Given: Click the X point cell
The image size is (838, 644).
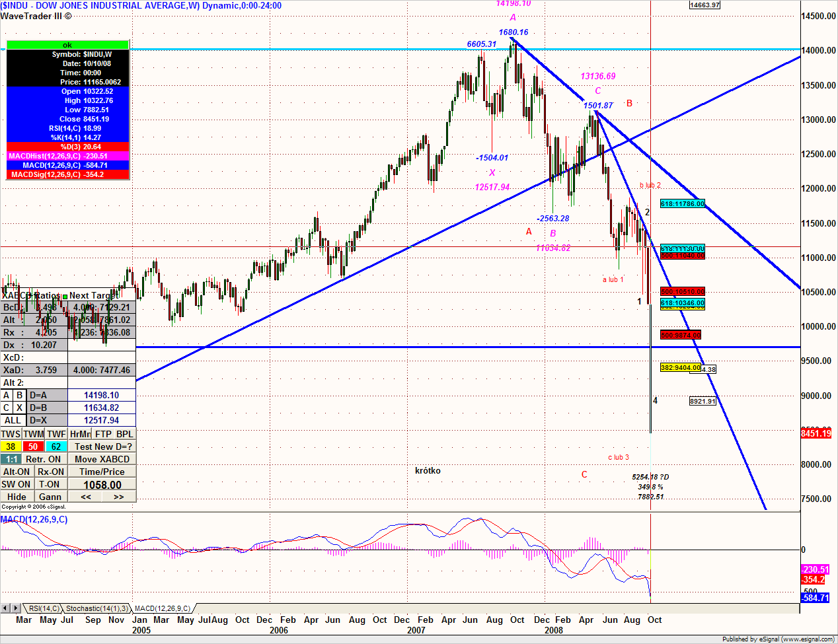Looking at the screenshot, I should [x=20, y=408].
